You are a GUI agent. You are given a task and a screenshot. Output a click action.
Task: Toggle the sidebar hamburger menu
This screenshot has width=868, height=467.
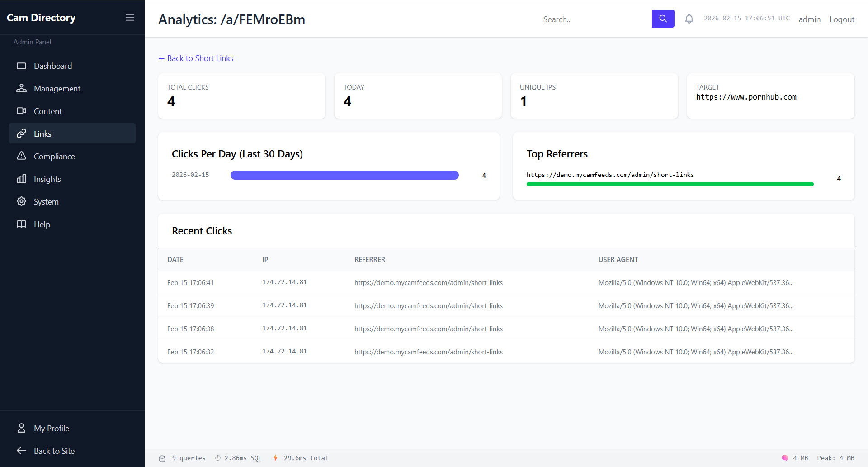coord(130,18)
